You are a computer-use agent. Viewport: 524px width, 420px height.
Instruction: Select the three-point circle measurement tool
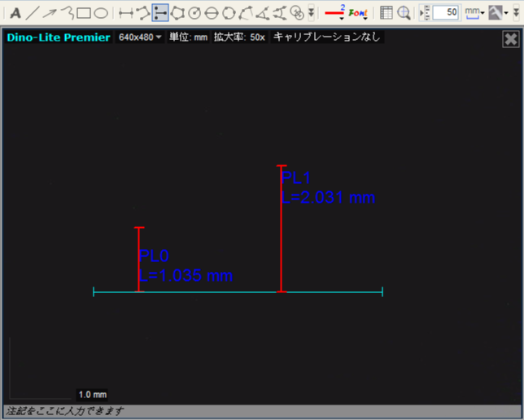click(229, 13)
